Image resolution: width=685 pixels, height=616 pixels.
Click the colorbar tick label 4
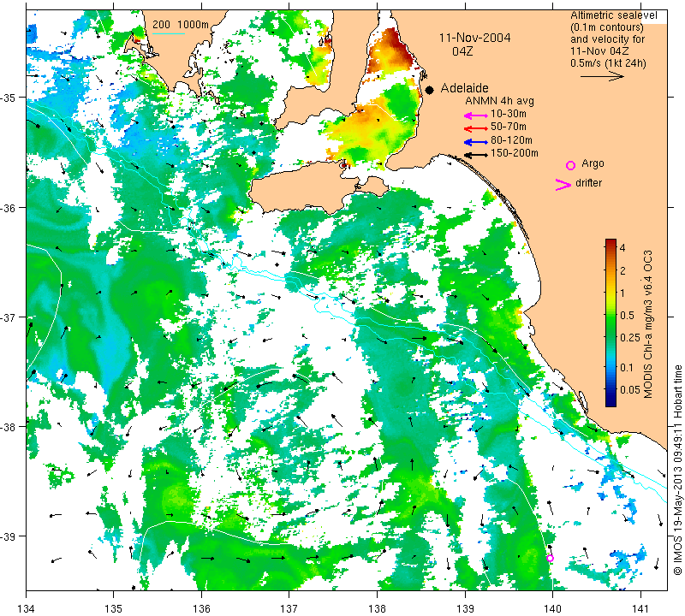[622, 248]
